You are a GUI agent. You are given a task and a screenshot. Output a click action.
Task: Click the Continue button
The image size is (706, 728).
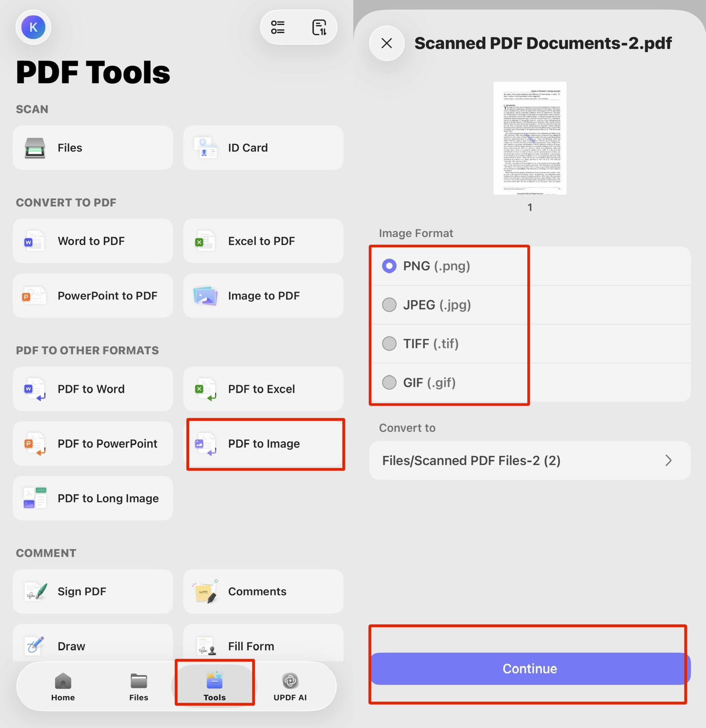[x=530, y=669]
